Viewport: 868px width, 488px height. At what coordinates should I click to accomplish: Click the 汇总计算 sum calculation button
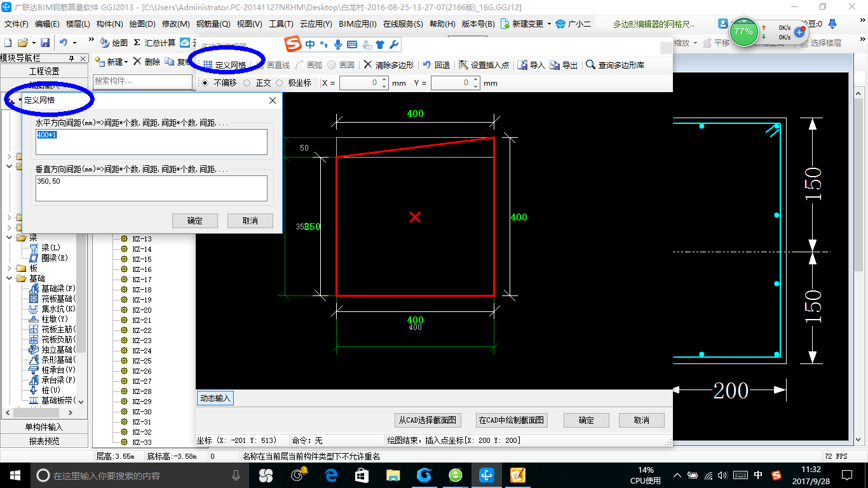click(x=155, y=43)
